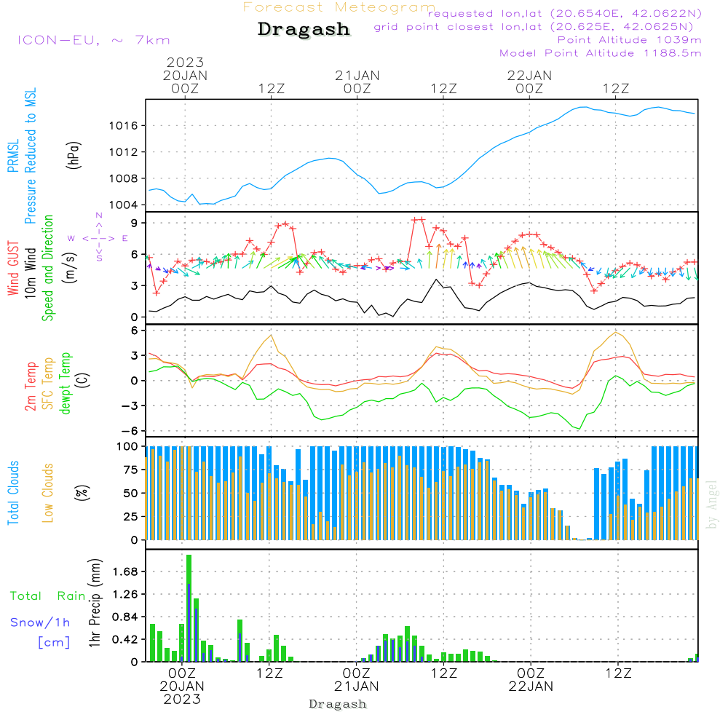Click the 'PRMSL Pressure Reduced to MSL' axis label
This screenshot has width=728, height=728.
[21, 156]
